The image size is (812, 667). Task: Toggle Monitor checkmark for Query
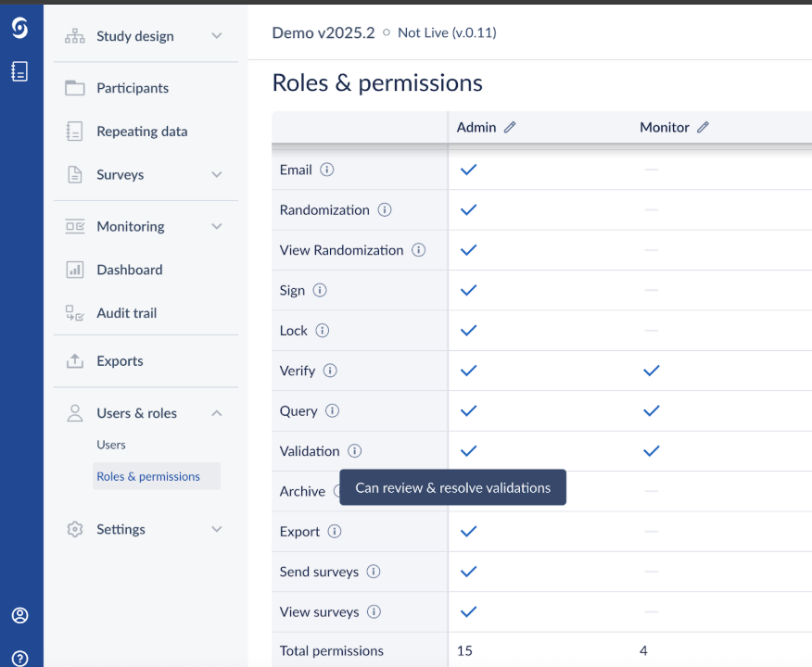point(651,411)
